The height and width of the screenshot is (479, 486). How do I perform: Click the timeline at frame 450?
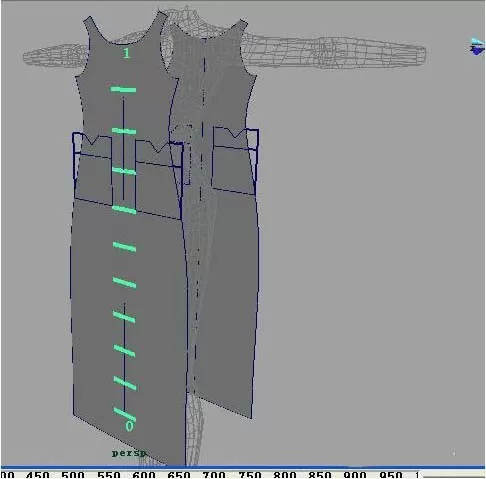point(38,475)
